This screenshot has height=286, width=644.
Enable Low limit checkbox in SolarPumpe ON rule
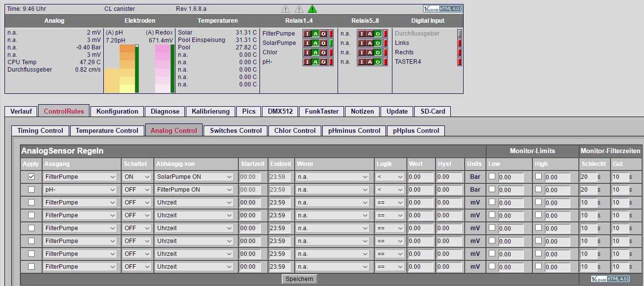492,176
